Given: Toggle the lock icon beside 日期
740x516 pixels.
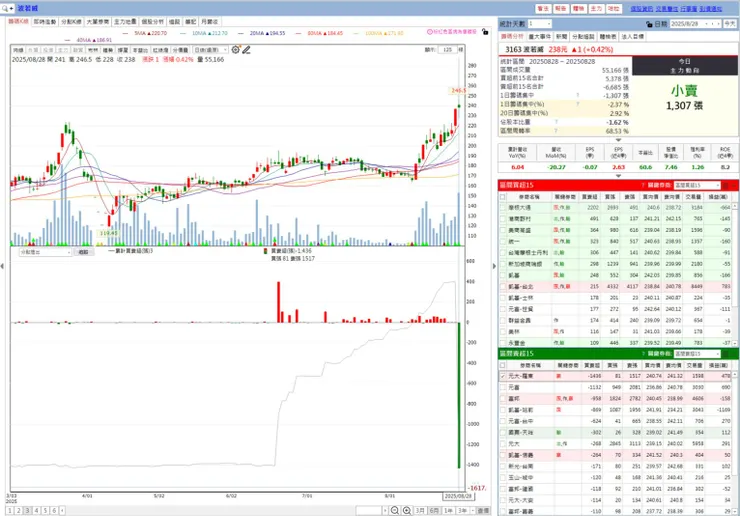Looking at the screenshot, I should [x=649, y=24].
